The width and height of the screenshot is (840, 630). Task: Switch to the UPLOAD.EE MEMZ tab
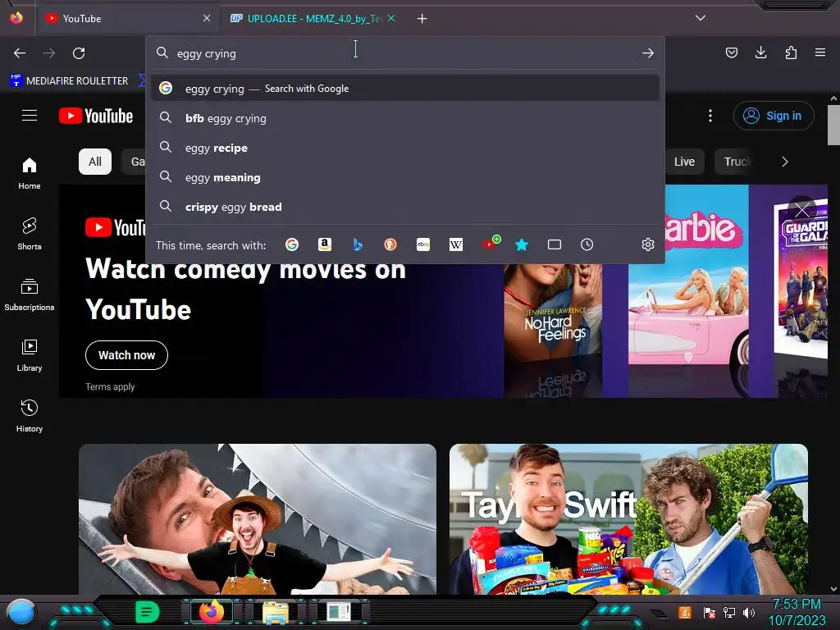[x=307, y=19]
